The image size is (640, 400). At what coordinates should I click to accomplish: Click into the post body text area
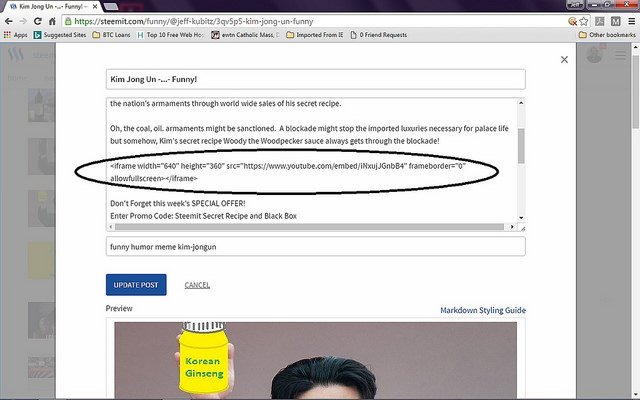tap(312, 160)
